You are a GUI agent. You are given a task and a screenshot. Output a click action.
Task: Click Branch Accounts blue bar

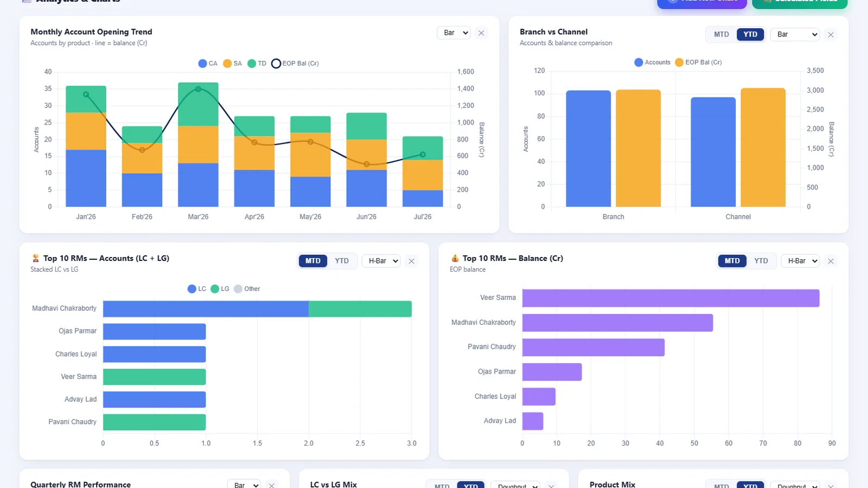coord(588,149)
